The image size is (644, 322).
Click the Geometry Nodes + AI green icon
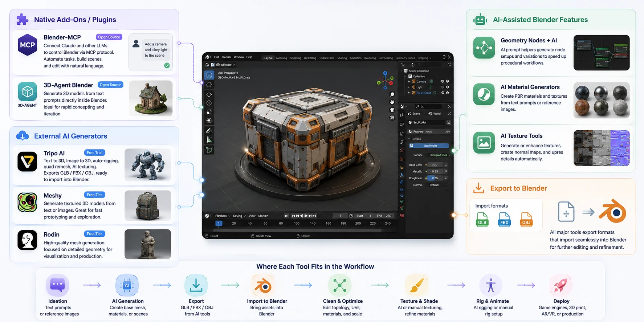tap(484, 48)
